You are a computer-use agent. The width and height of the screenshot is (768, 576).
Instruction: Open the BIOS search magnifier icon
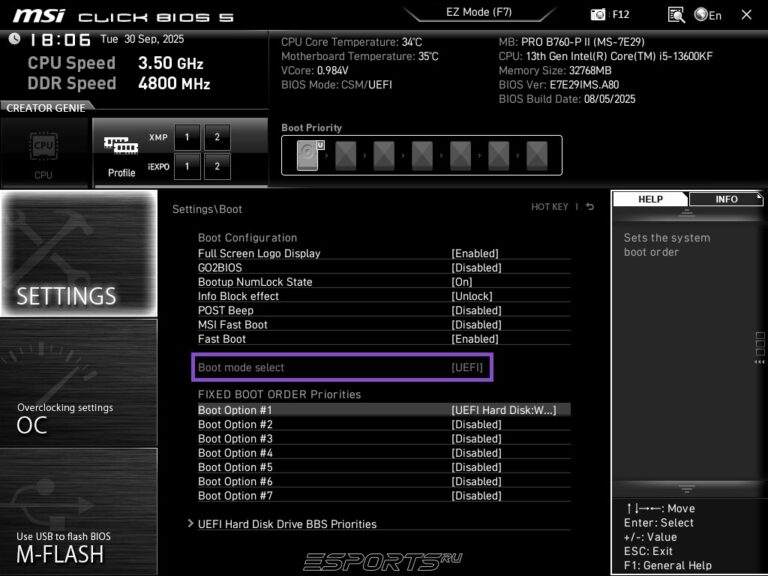pos(676,15)
